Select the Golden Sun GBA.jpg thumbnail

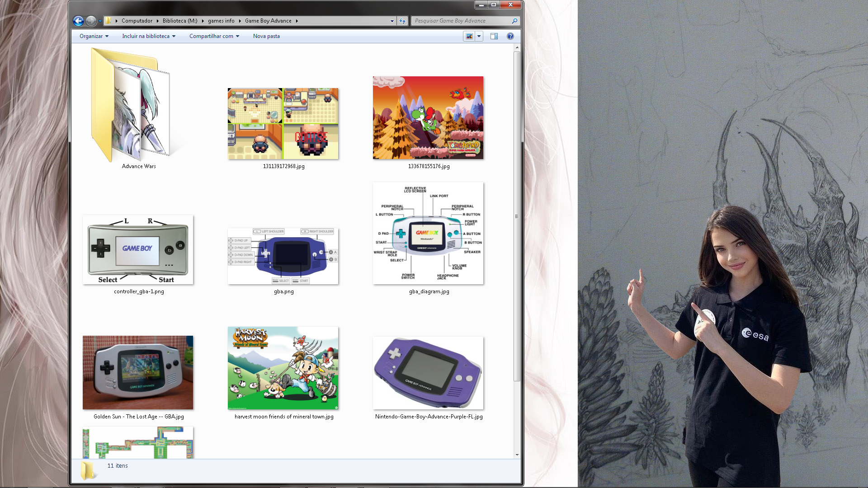(138, 372)
